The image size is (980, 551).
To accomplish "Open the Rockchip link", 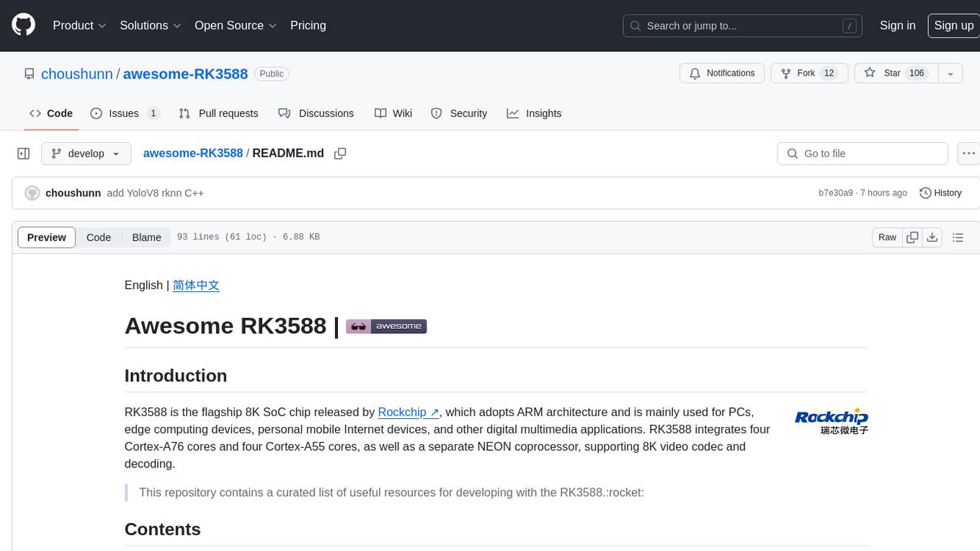I will tap(409, 412).
